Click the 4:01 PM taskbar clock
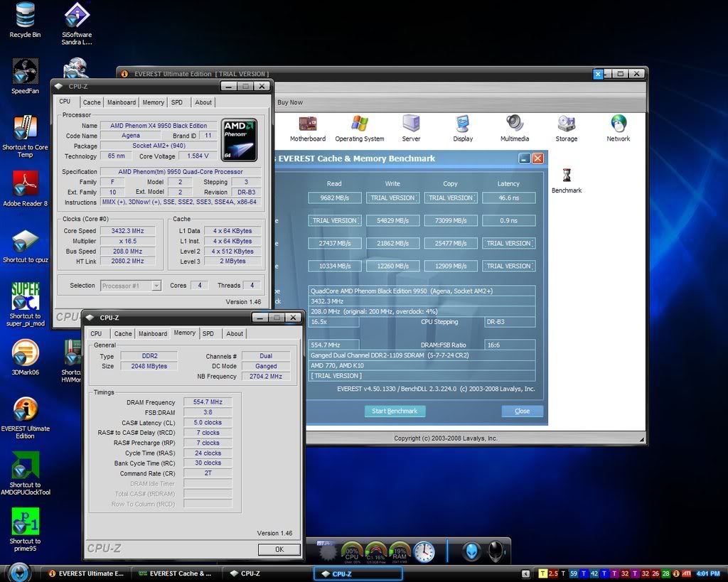728x582 pixels. (709, 573)
